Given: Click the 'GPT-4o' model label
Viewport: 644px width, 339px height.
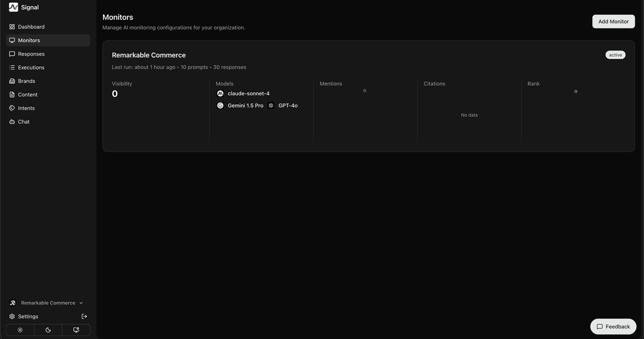Looking at the screenshot, I should [x=288, y=105].
